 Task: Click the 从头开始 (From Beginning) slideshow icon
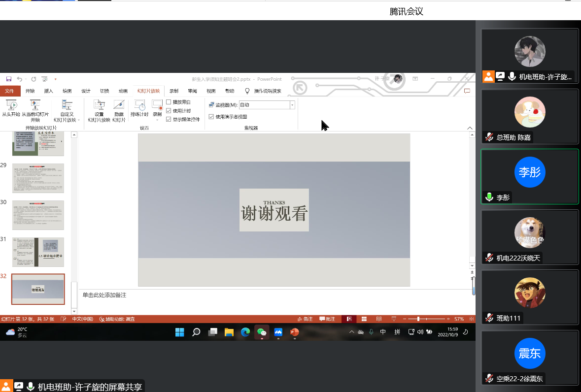point(11,105)
